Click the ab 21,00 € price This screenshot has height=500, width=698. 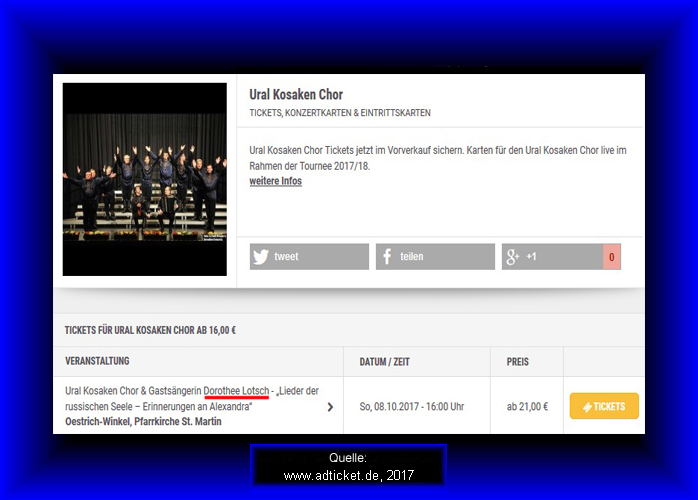point(527,407)
